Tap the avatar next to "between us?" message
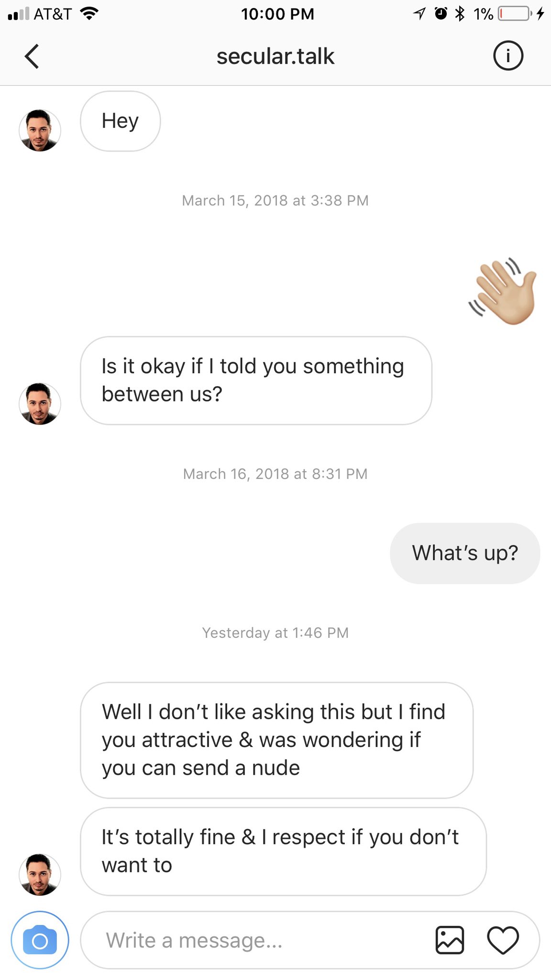Image resolution: width=551 pixels, height=980 pixels. pyautogui.click(x=40, y=403)
